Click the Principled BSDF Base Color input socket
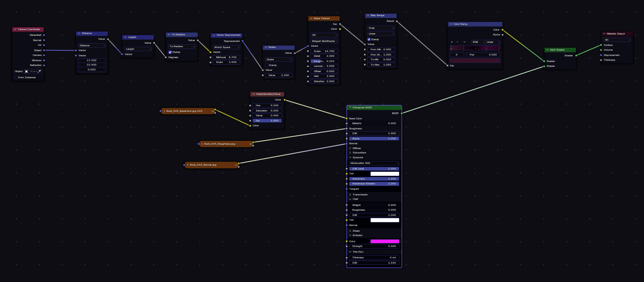 pos(347,118)
